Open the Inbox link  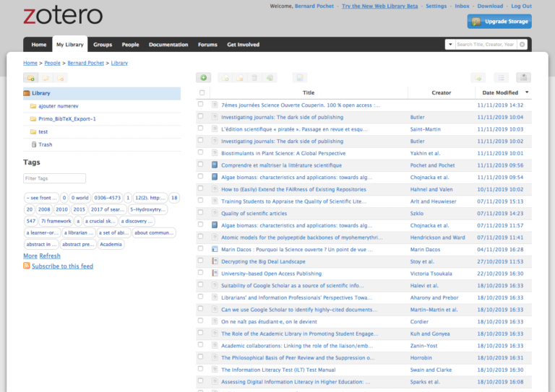(x=462, y=6)
